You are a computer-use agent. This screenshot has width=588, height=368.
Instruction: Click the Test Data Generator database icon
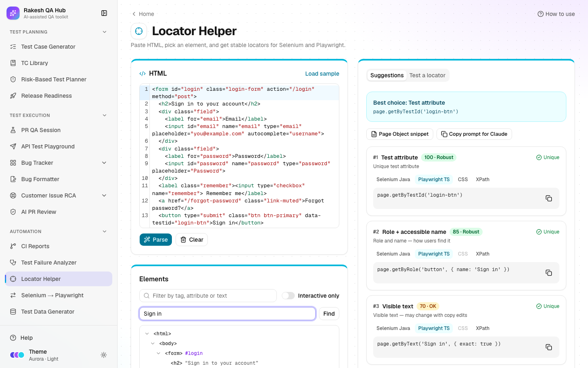13,312
